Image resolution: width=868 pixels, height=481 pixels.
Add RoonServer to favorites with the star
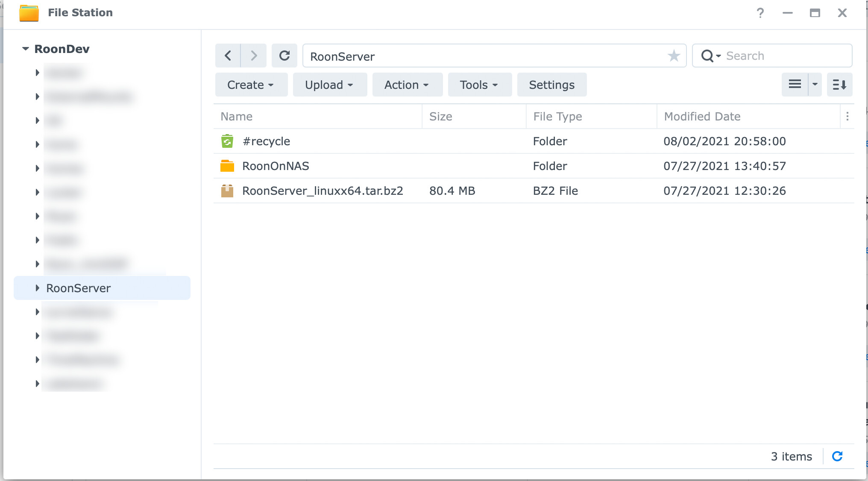[674, 56]
